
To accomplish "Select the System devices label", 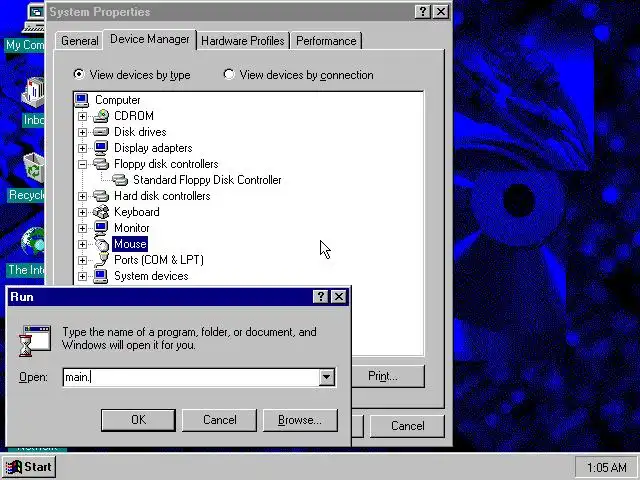I will (x=151, y=276).
